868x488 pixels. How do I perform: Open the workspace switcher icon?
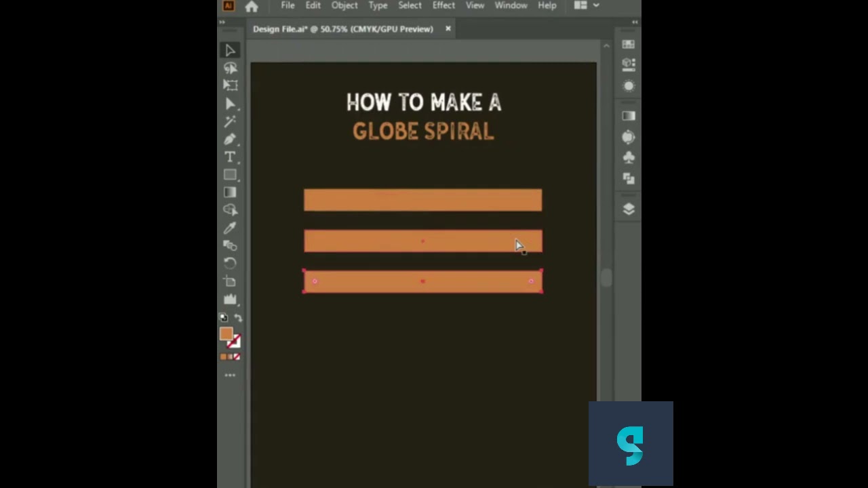(580, 5)
